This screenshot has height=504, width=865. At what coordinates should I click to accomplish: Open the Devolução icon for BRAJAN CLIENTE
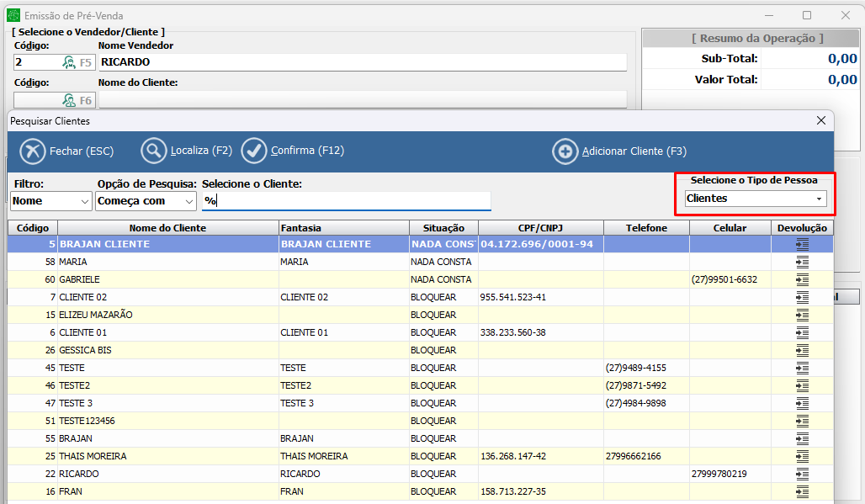pyautogui.click(x=802, y=244)
